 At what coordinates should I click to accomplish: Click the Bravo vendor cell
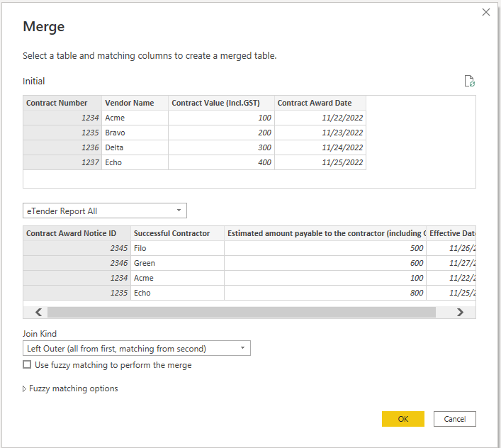[135, 133]
